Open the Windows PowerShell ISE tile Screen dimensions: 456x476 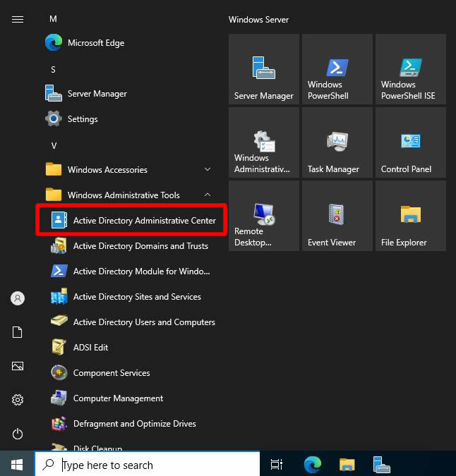411,69
